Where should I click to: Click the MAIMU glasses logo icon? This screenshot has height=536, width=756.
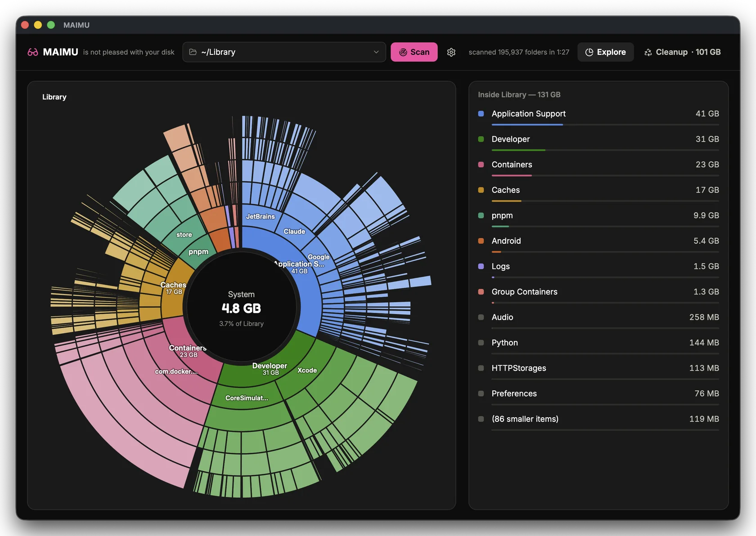point(33,52)
